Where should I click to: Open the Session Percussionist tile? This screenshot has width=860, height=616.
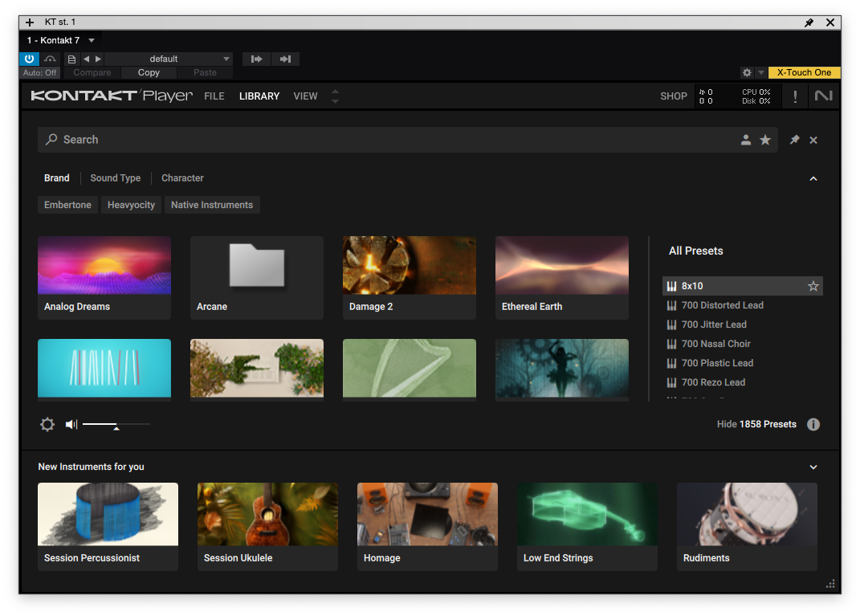[108, 527]
